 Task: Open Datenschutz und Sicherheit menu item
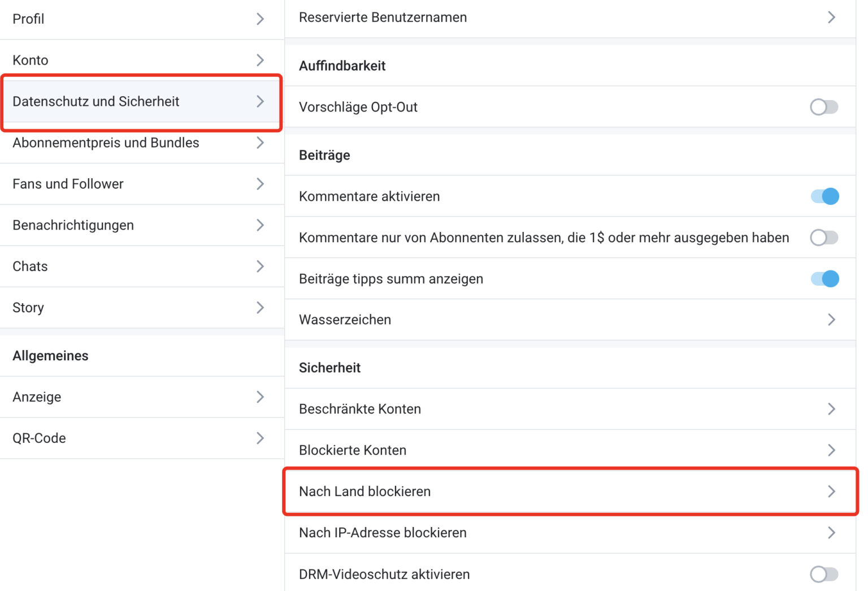pyautogui.click(x=96, y=102)
